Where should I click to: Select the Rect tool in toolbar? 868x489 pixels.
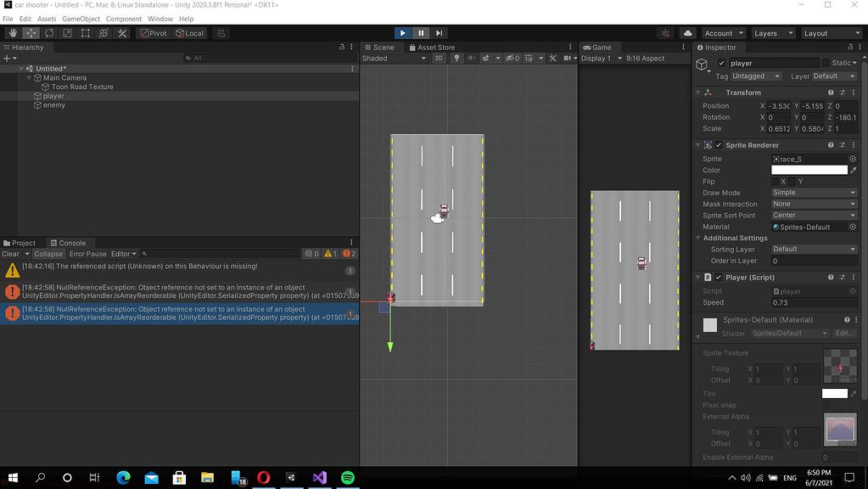tap(85, 33)
